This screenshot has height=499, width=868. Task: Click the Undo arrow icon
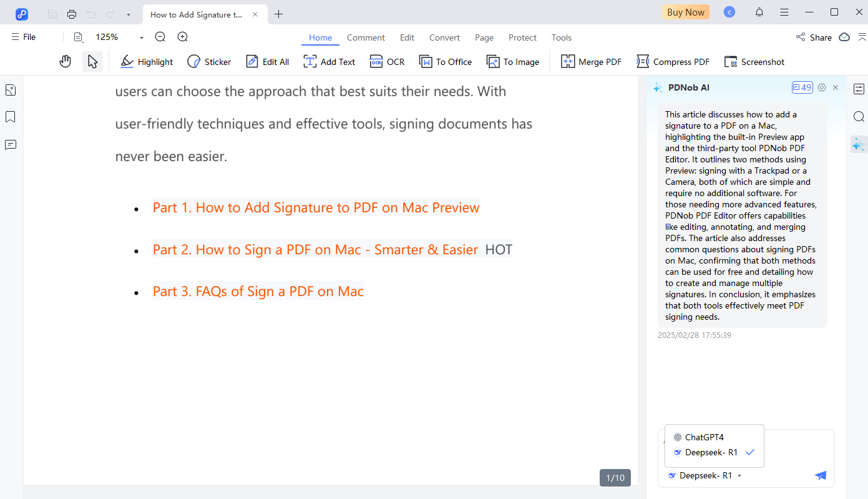pos(91,14)
